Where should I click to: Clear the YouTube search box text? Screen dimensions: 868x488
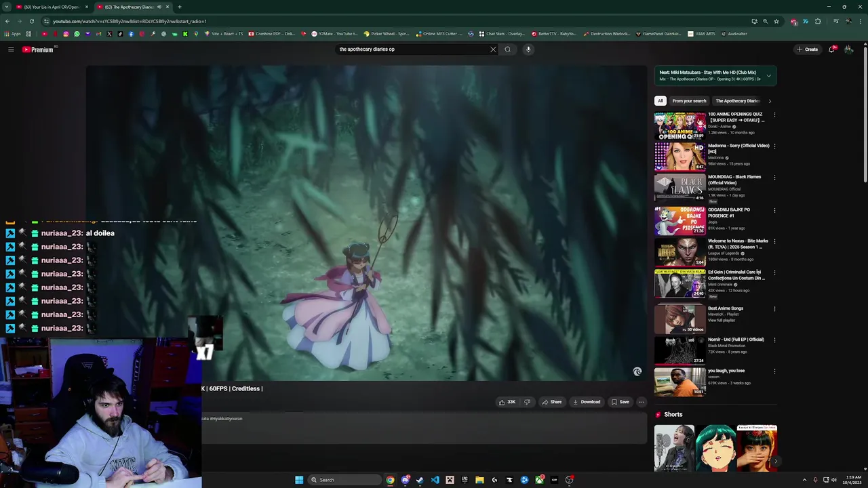[x=493, y=49]
